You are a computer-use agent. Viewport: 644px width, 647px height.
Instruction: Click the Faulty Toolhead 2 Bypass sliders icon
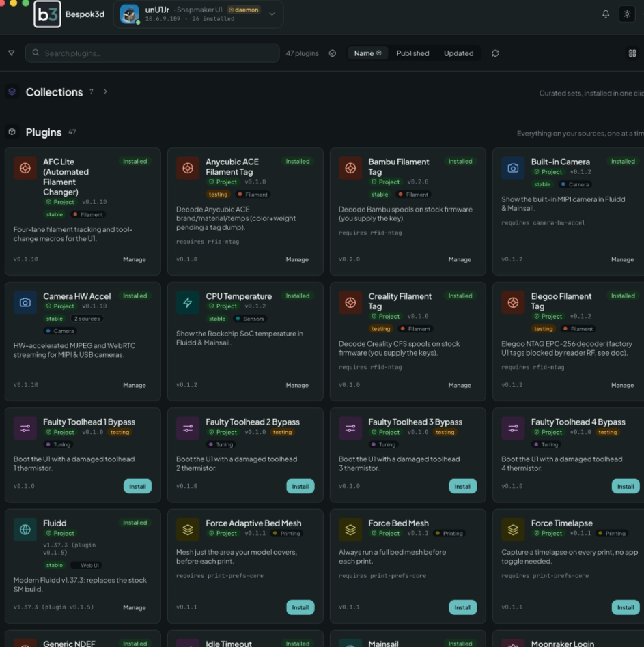(188, 429)
